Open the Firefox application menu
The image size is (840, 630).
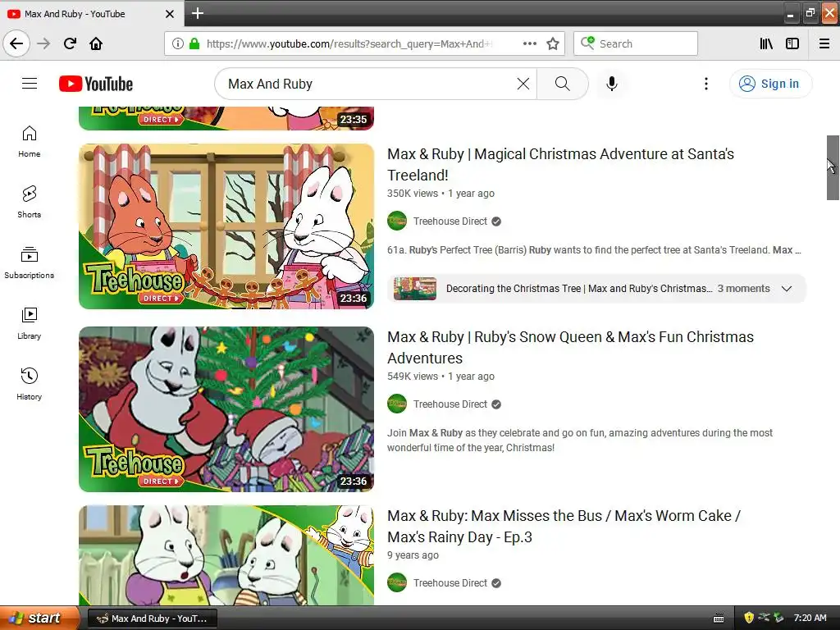[824, 43]
